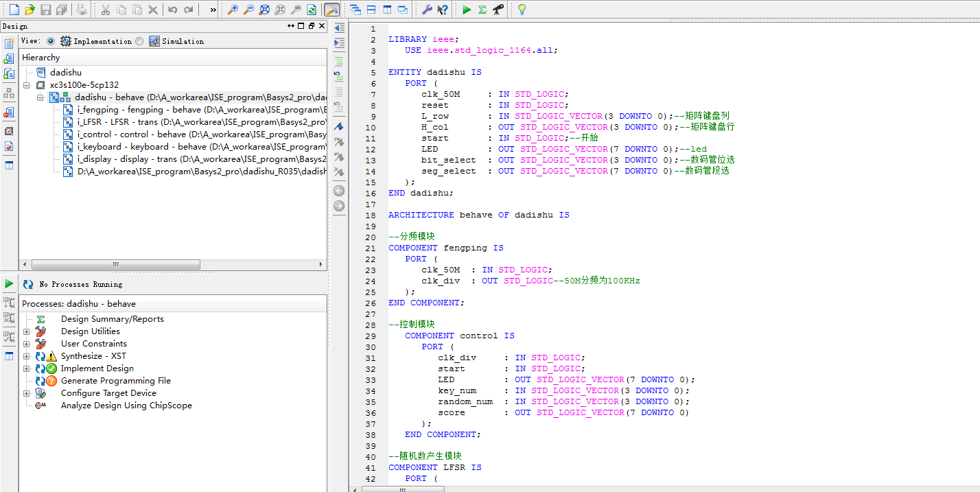Zoom out with the magnifier minus icon
Screen dimensions: 980x492
(x=248, y=10)
